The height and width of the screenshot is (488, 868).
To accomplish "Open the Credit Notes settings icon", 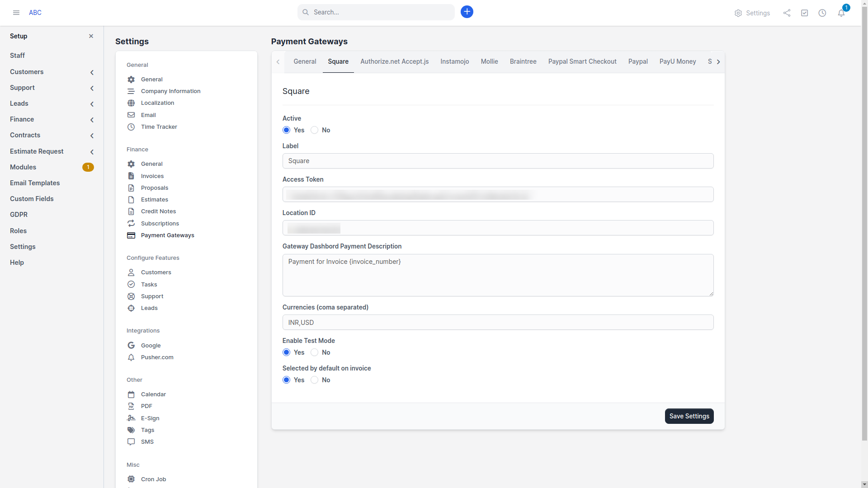I will [x=131, y=211].
